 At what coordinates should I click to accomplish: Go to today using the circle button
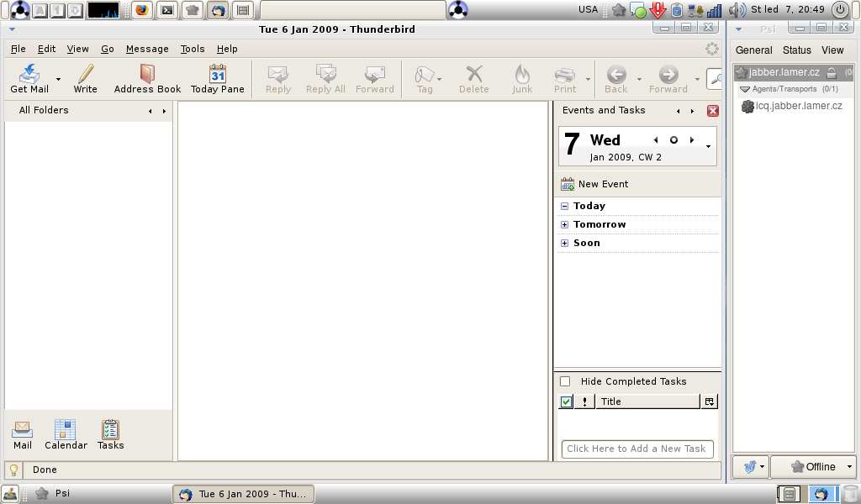coord(673,140)
